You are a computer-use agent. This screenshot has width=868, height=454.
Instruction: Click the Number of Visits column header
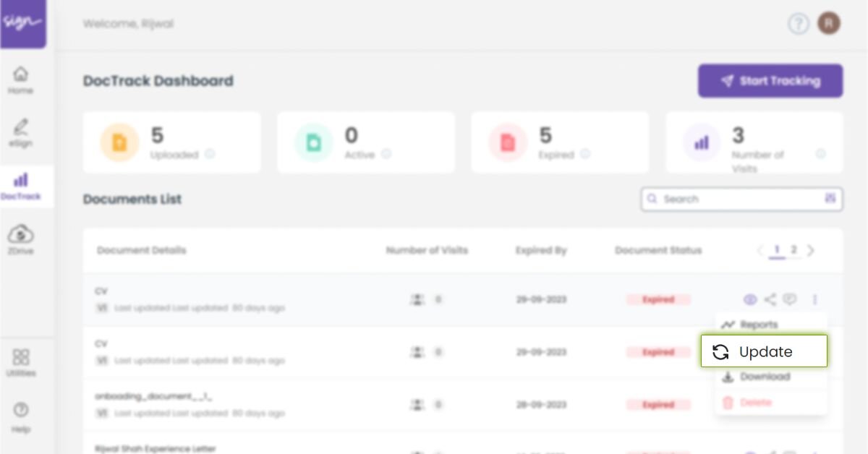point(427,250)
